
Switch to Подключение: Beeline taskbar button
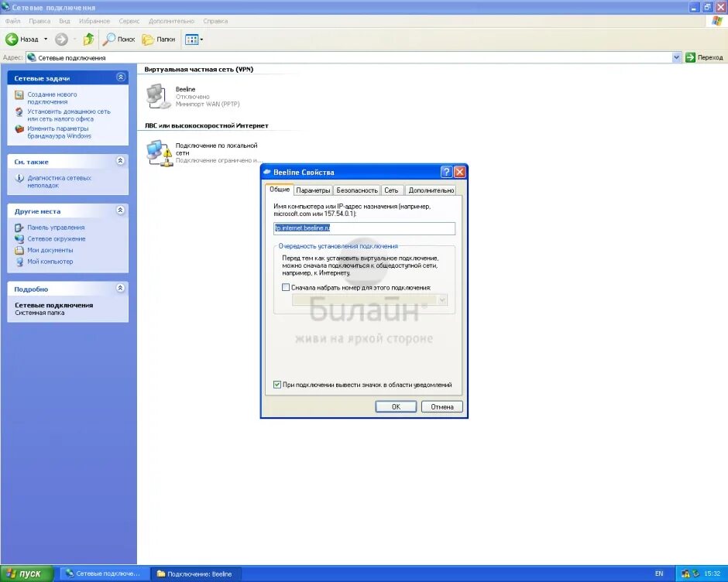click(197, 573)
